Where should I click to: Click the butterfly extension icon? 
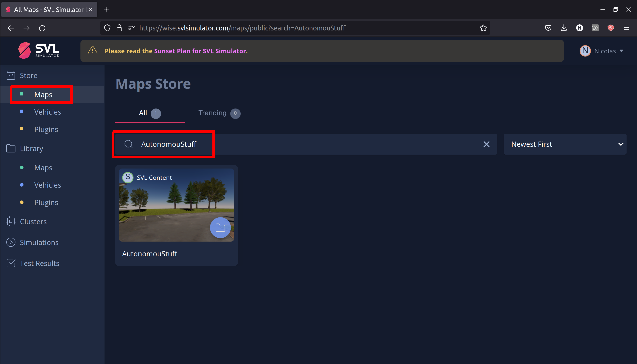click(595, 28)
